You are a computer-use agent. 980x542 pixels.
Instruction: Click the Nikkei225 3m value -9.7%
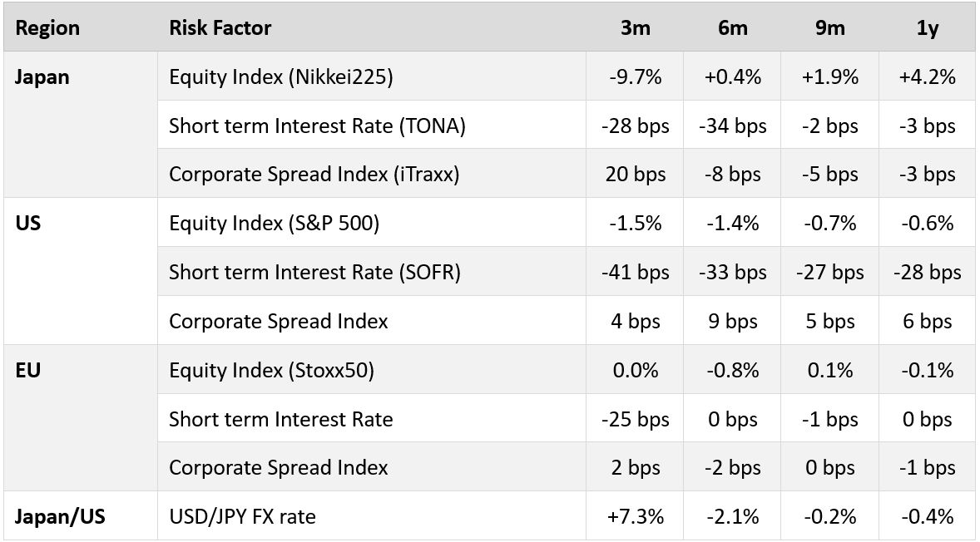pyautogui.click(x=636, y=77)
